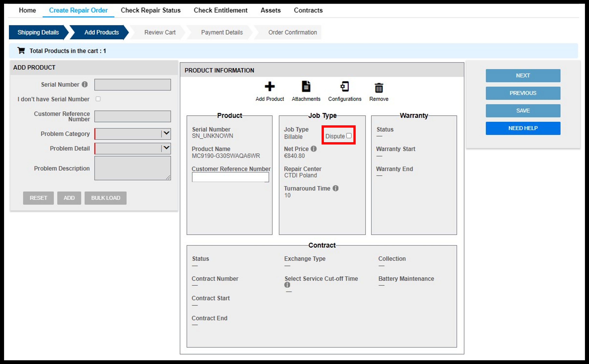Select the Review Cart step
The width and height of the screenshot is (589, 364).
coord(160,32)
